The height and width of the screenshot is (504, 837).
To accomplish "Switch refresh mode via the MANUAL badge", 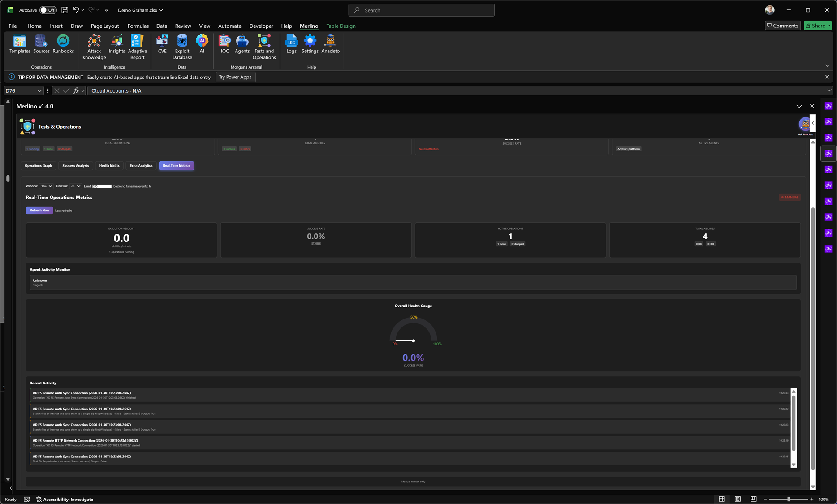I will coord(790,197).
